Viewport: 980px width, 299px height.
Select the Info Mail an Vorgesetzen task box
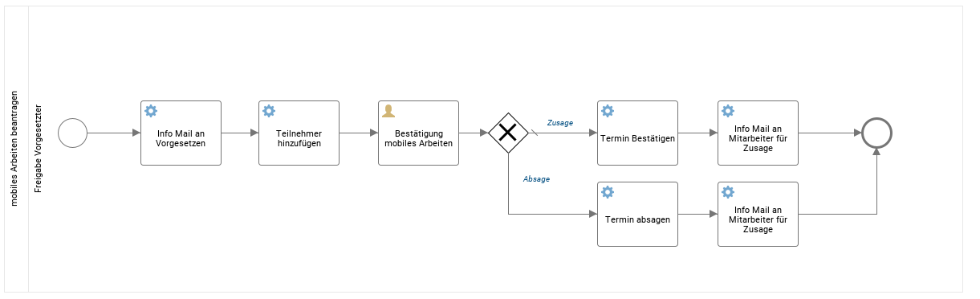click(181, 133)
